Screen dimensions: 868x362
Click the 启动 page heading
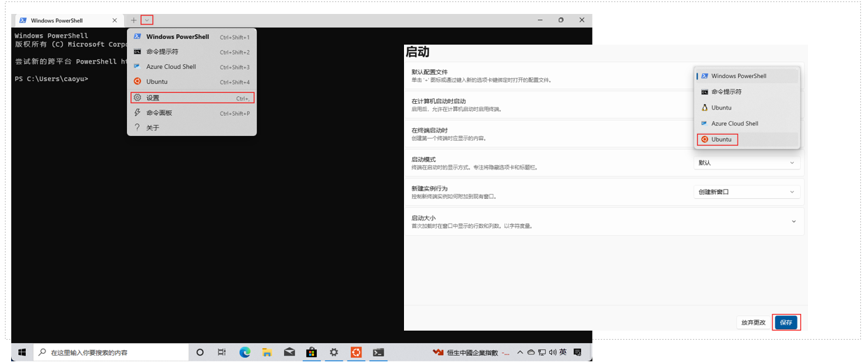[417, 52]
